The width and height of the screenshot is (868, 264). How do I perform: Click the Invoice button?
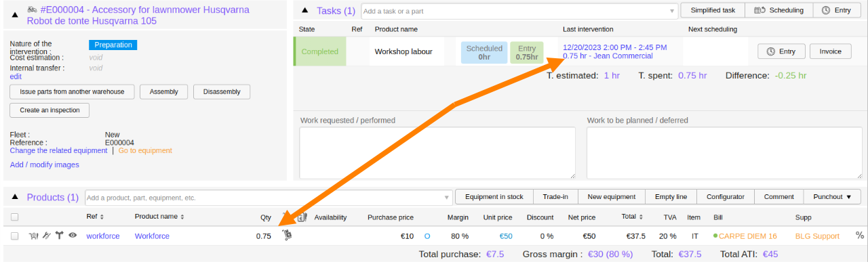coord(830,51)
